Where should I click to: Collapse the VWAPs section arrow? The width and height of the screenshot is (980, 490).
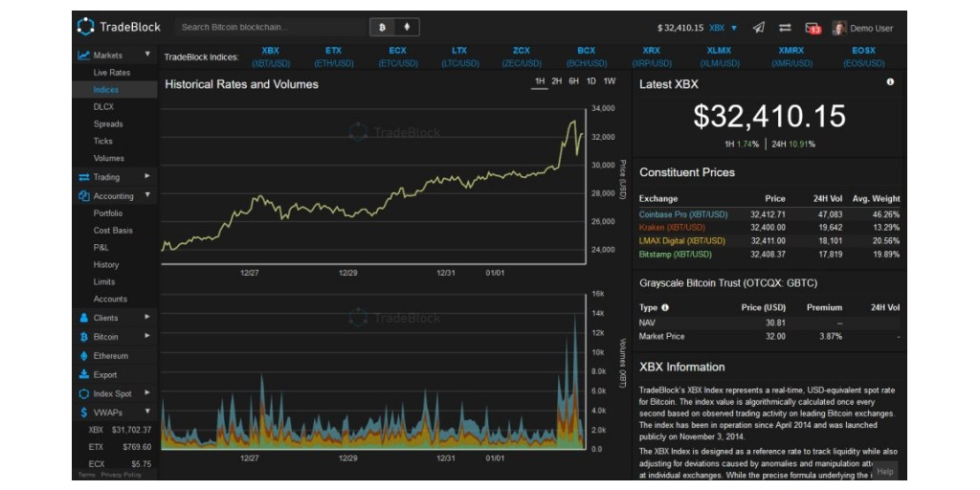[147, 412]
